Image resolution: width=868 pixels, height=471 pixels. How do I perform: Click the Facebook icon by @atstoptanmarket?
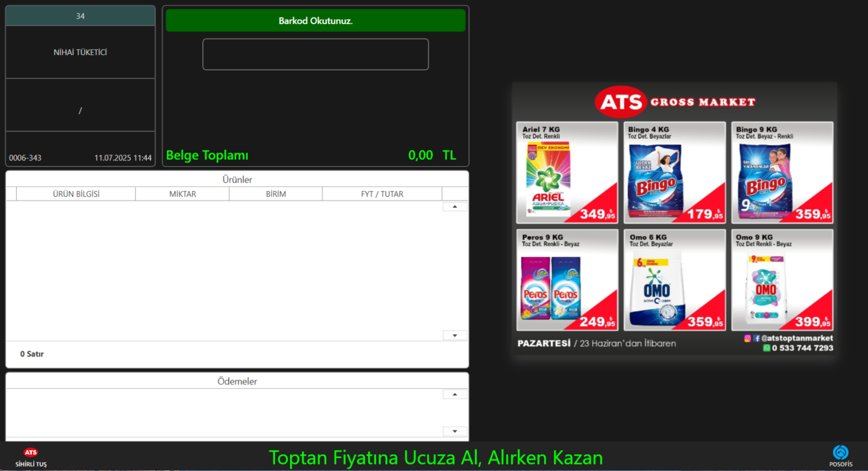click(x=757, y=338)
